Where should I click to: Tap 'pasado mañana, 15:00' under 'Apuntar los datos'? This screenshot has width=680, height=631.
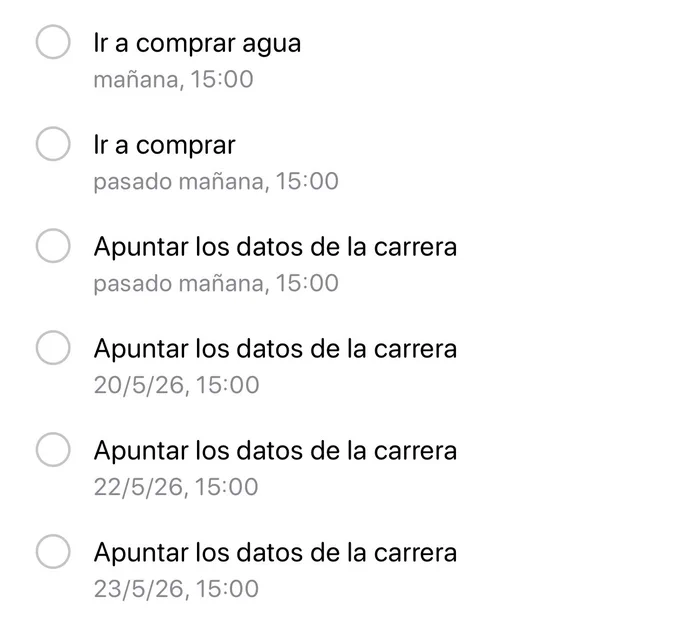(x=216, y=284)
